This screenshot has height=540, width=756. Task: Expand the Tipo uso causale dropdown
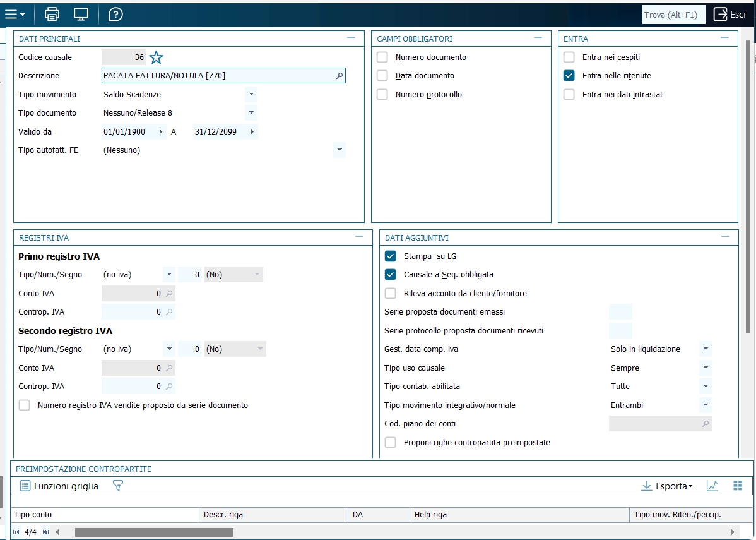coord(706,368)
